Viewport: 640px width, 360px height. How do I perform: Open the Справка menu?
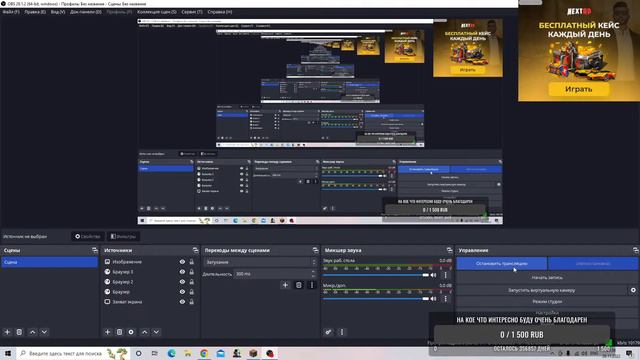tap(220, 12)
